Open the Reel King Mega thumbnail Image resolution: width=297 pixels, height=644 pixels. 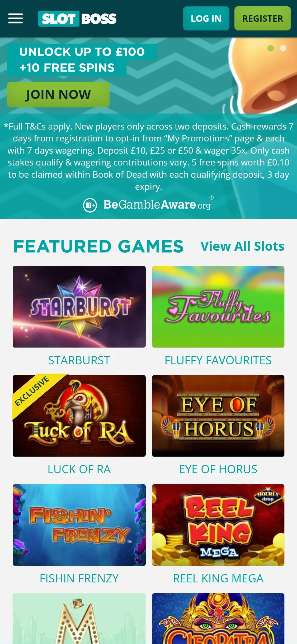click(x=218, y=525)
